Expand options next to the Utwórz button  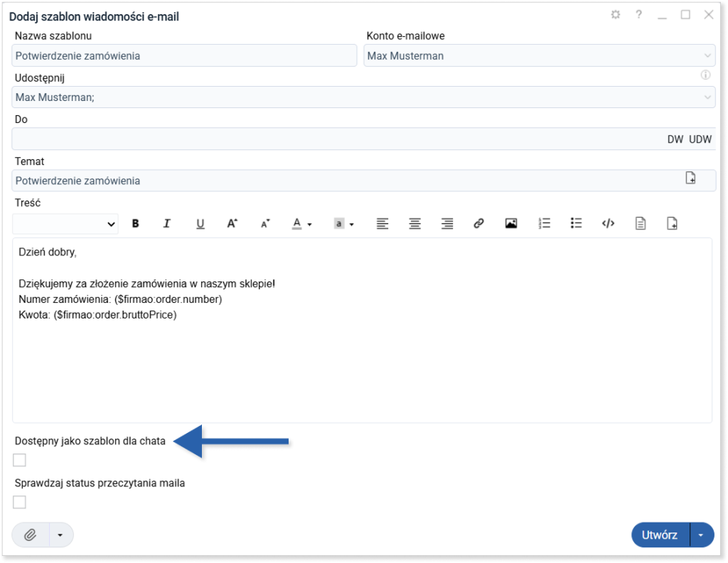(701, 535)
